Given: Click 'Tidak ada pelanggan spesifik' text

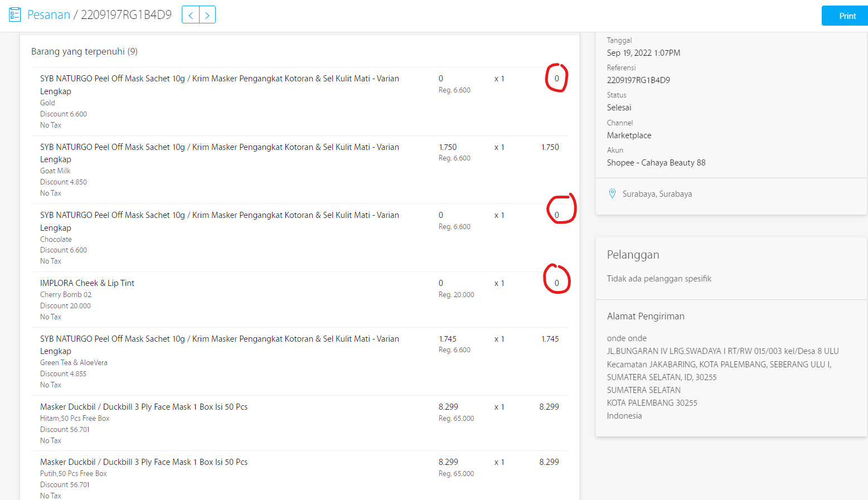Looking at the screenshot, I should click(659, 279).
